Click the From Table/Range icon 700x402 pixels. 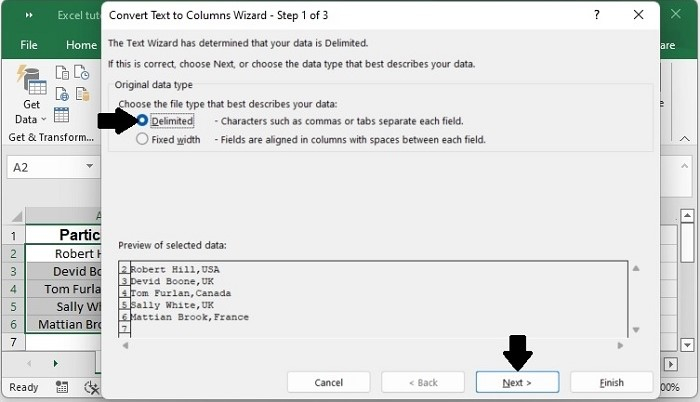coord(60,115)
